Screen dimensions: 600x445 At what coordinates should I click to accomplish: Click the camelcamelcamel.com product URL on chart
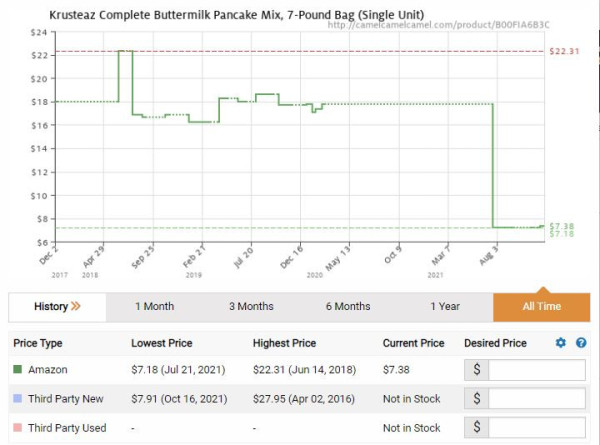439,25
